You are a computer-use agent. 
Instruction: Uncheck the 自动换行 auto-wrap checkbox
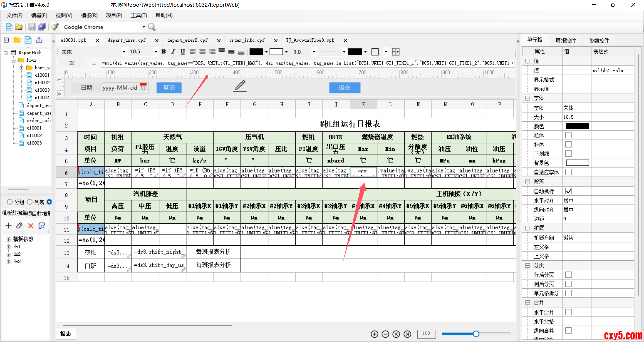coord(568,191)
